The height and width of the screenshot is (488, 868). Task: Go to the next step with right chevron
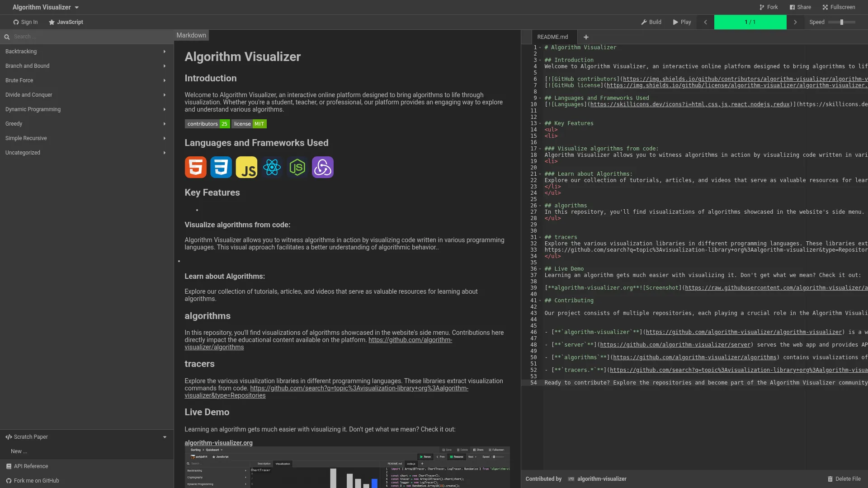795,22
